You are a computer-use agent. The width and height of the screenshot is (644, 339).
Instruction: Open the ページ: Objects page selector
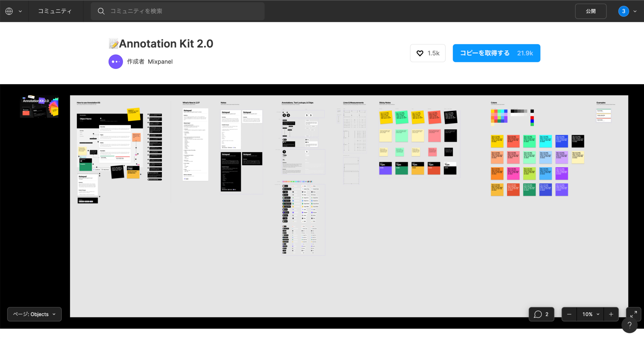point(34,314)
